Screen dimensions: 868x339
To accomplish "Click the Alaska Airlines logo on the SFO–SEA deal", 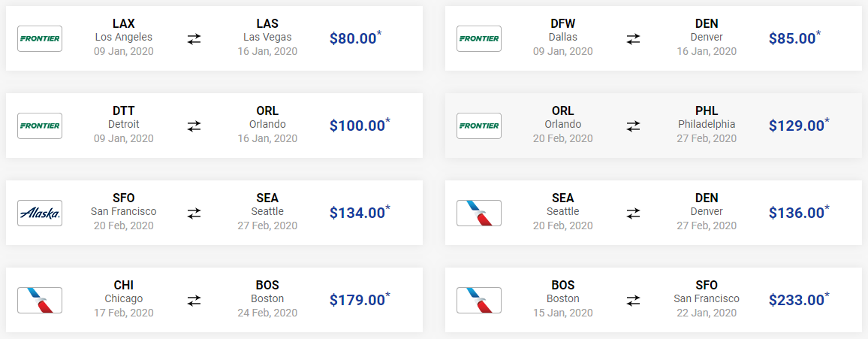I will click(x=40, y=213).
